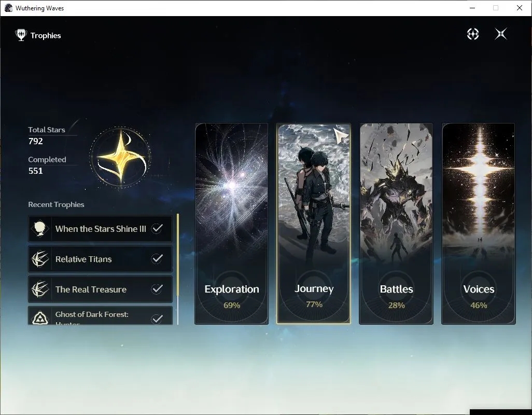Click the Total Stars count 792
This screenshot has width=532, height=415.
[x=36, y=141]
